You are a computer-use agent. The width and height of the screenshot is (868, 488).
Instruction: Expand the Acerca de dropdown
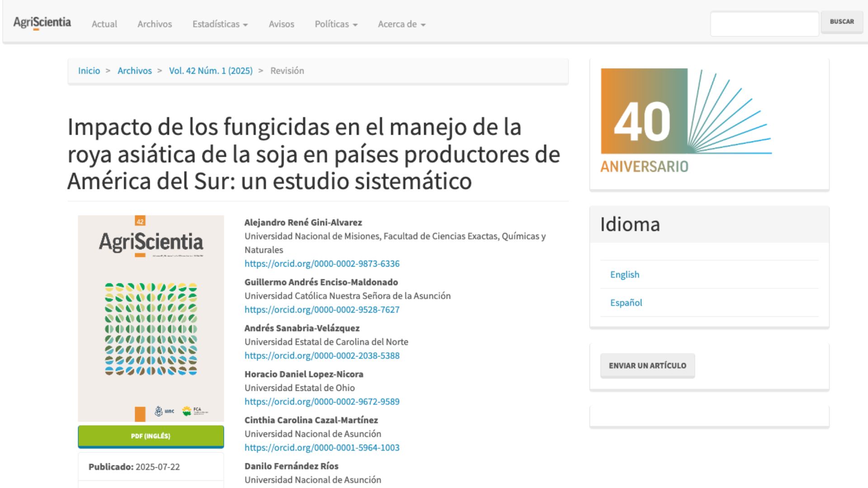click(x=401, y=24)
